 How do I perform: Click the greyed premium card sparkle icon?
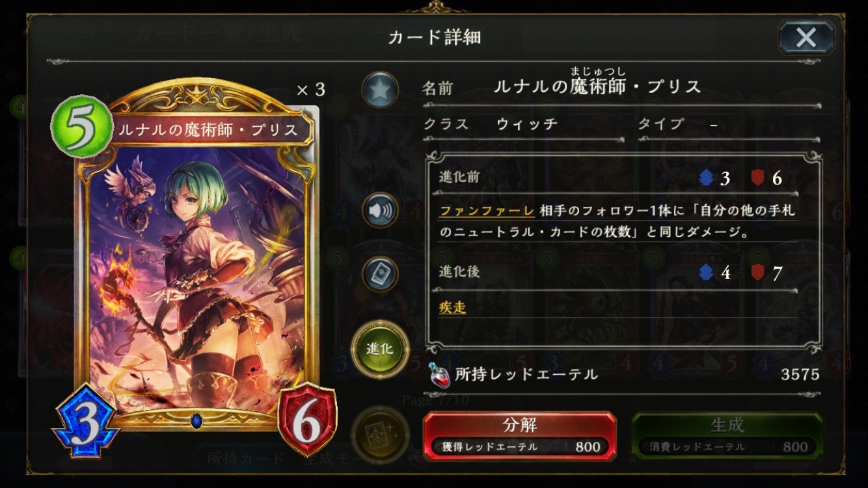tap(379, 433)
